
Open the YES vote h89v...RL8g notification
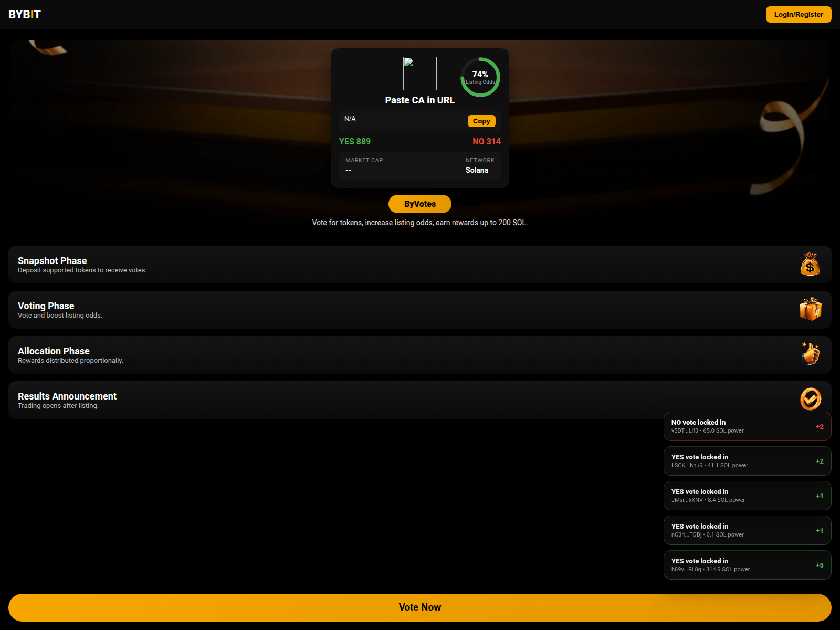748,565
